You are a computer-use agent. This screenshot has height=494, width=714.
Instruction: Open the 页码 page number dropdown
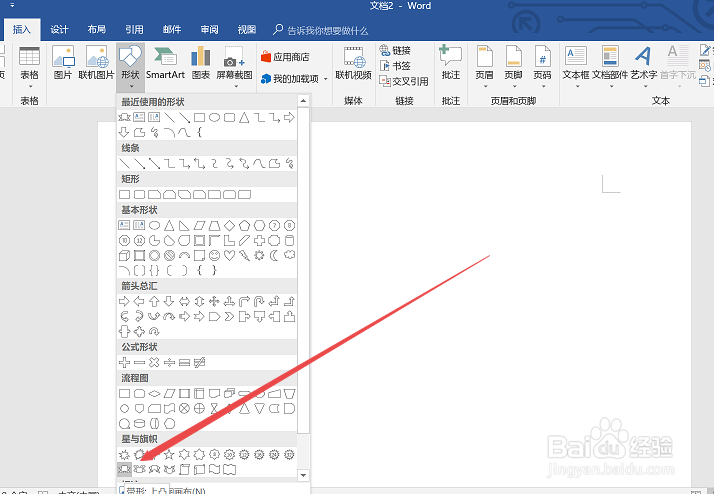tap(542, 66)
